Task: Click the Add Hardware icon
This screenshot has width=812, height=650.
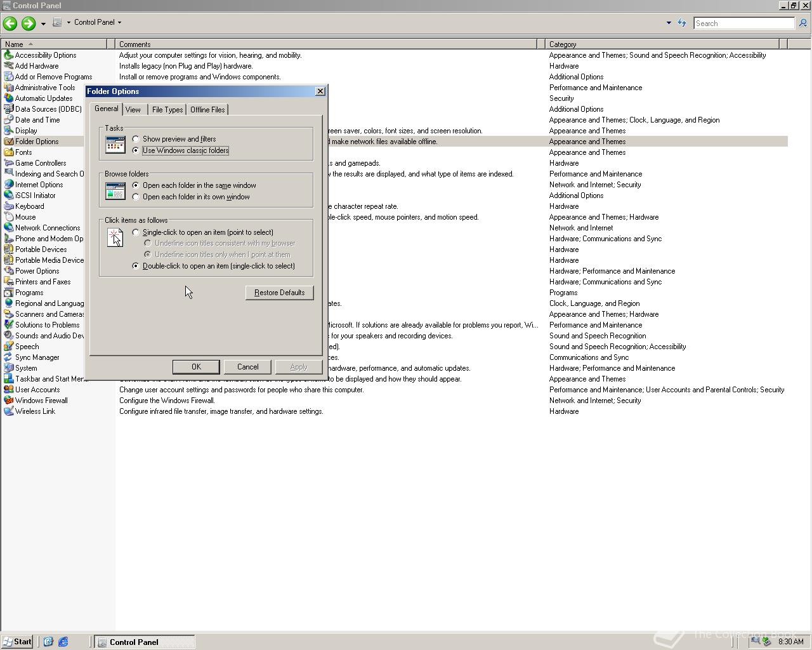Action: (x=8, y=66)
